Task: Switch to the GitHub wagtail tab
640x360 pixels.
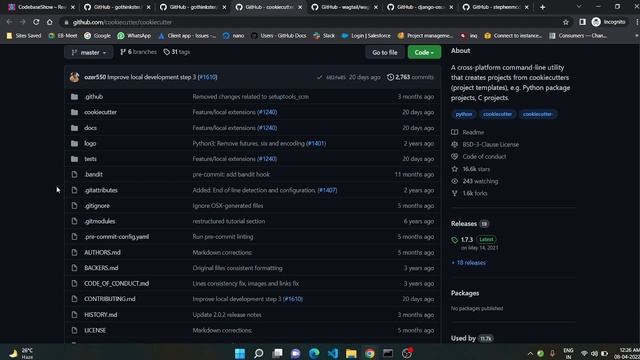Action: [x=345, y=7]
